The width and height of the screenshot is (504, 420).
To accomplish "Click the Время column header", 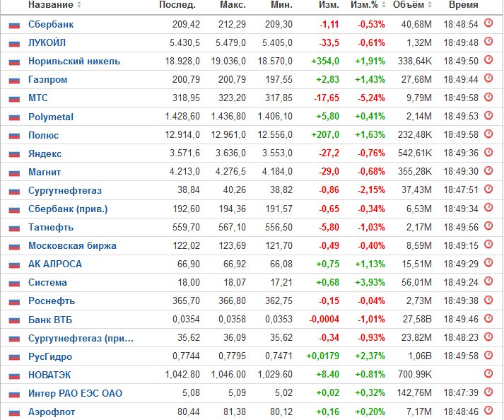I will pos(464,5).
